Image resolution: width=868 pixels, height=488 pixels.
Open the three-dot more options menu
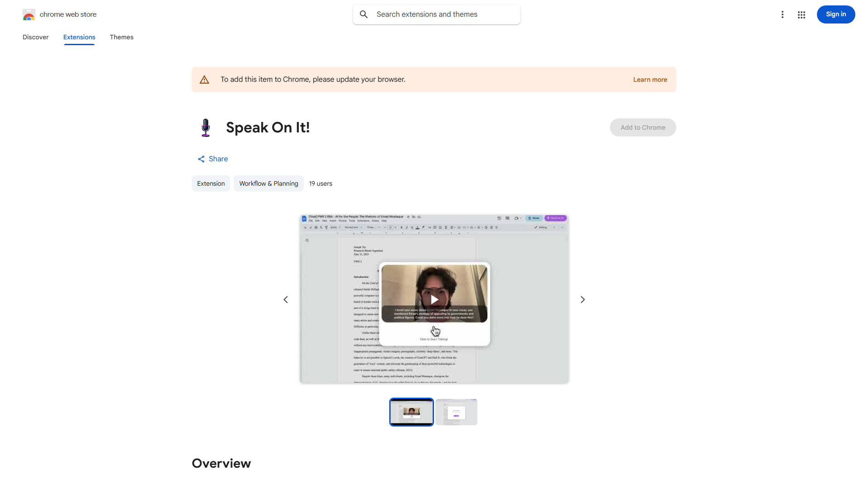783,14
